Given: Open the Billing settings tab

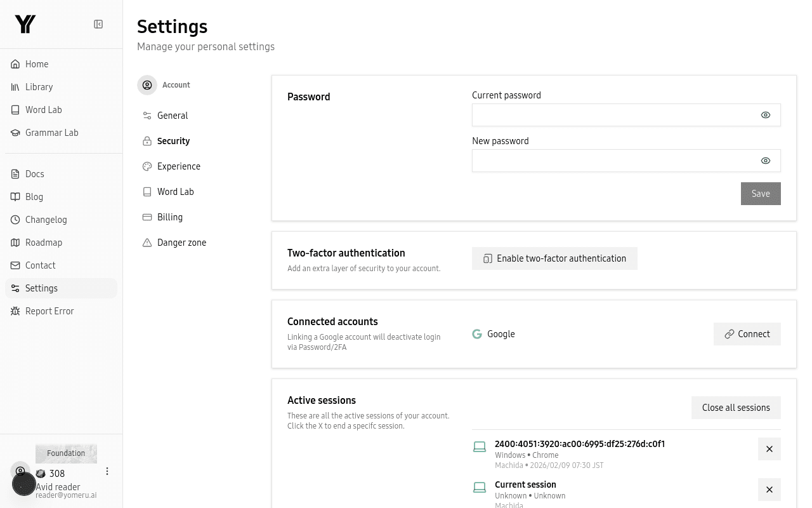Looking at the screenshot, I should 170,217.
